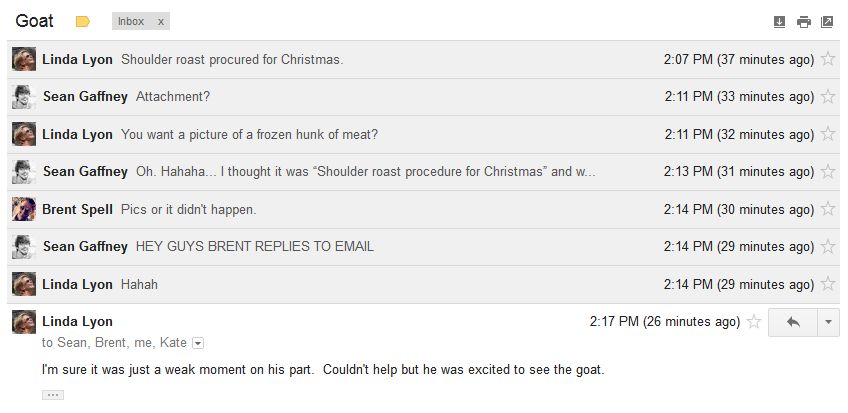
Task: Print the Goat conversation
Action: click(x=803, y=22)
